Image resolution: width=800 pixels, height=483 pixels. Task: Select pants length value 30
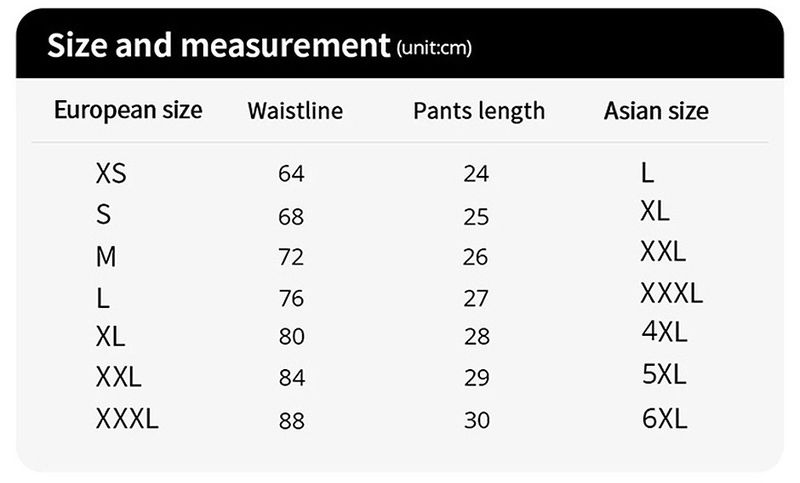476,420
